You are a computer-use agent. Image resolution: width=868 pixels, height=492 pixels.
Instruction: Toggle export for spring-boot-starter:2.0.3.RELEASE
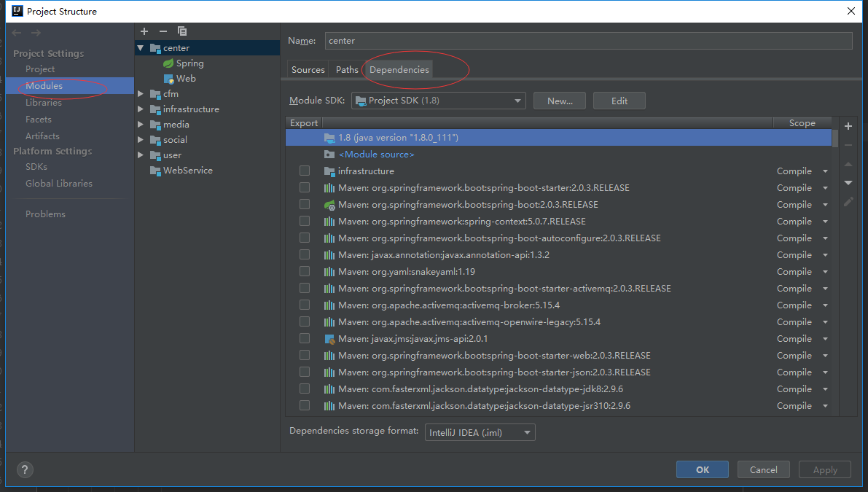[x=305, y=187]
